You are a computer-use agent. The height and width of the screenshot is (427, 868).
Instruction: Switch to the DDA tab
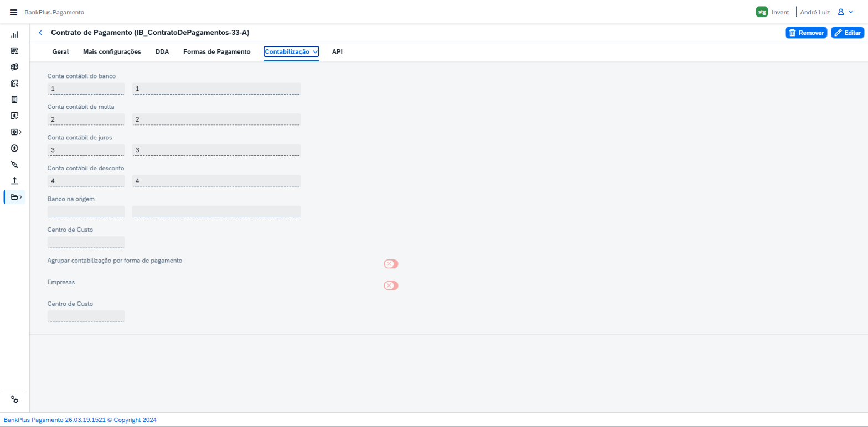point(162,51)
